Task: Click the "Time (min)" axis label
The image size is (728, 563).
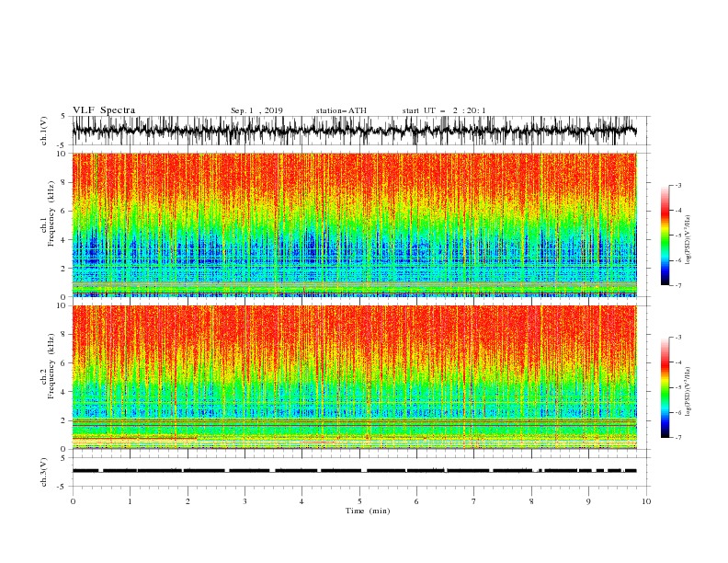Action: (368, 511)
